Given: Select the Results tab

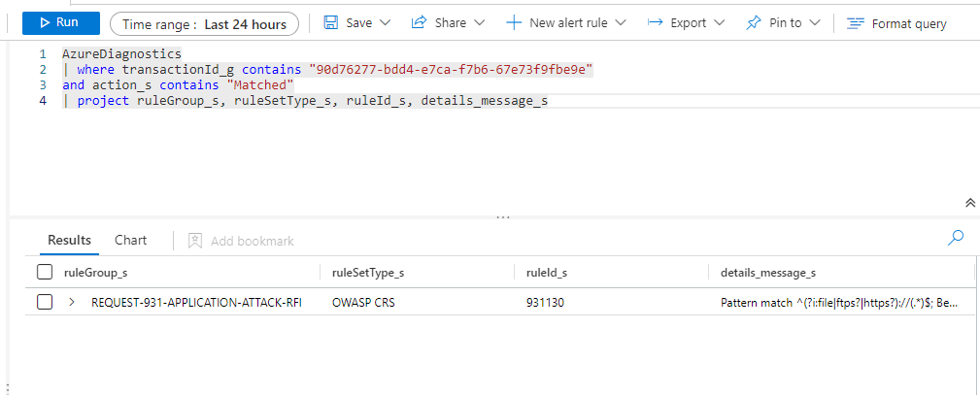Looking at the screenshot, I should coord(69,240).
